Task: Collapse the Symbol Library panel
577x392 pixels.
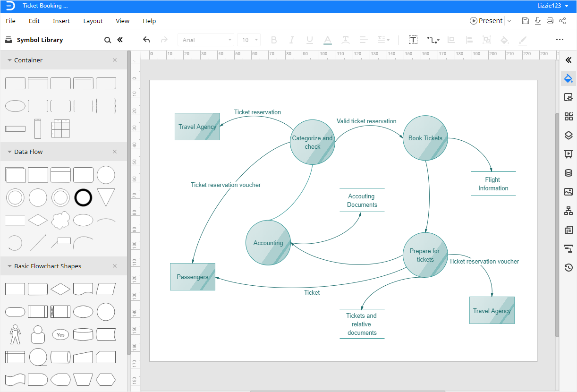Action: pyautogui.click(x=120, y=40)
